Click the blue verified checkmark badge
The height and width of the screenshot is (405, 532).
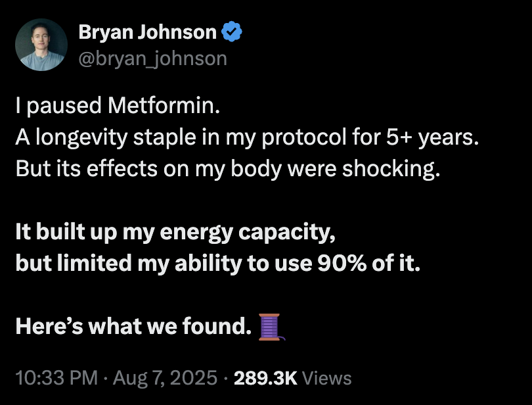(x=232, y=32)
